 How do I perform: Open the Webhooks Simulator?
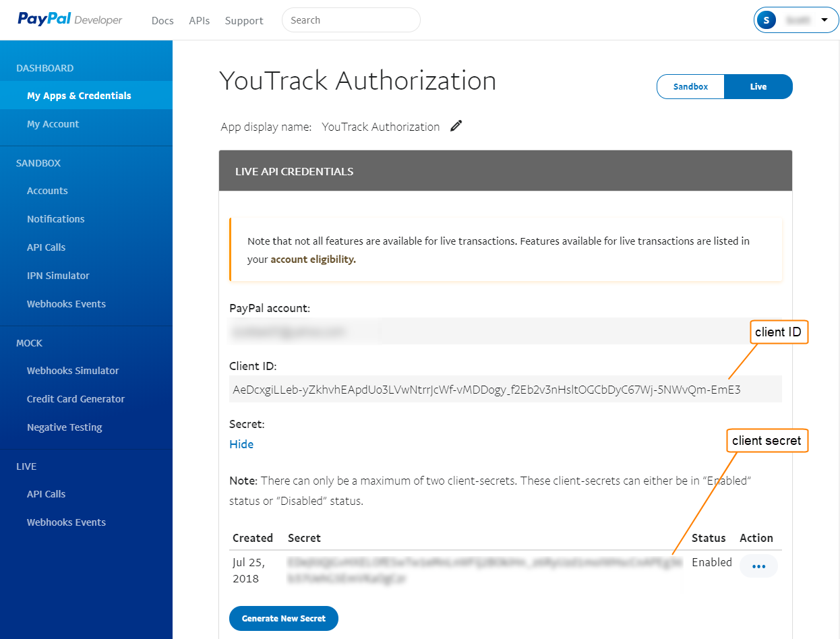73,370
